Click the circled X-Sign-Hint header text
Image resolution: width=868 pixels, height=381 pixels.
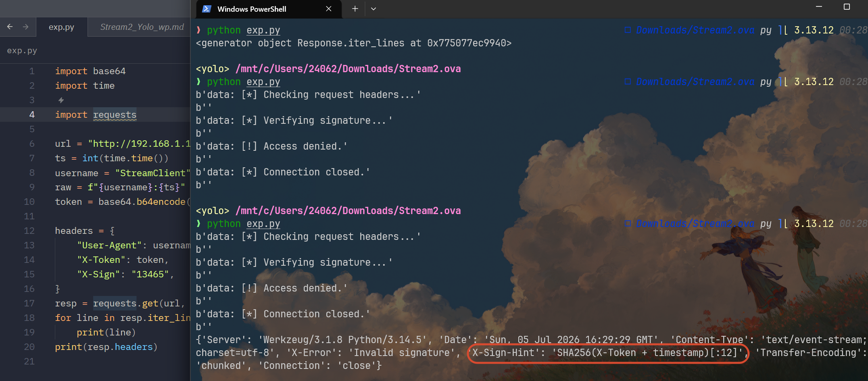pyautogui.click(x=608, y=353)
